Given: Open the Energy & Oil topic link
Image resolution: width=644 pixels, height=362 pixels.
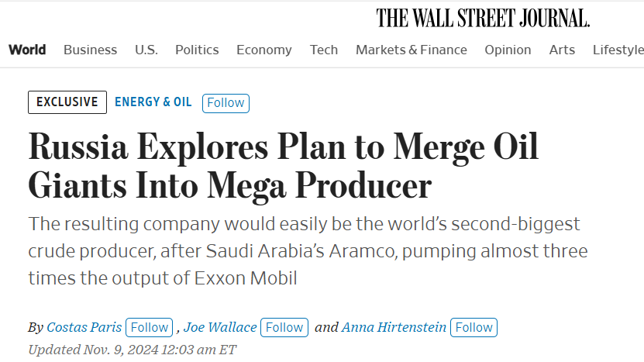Looking at the screenshot, I should 153,102.
